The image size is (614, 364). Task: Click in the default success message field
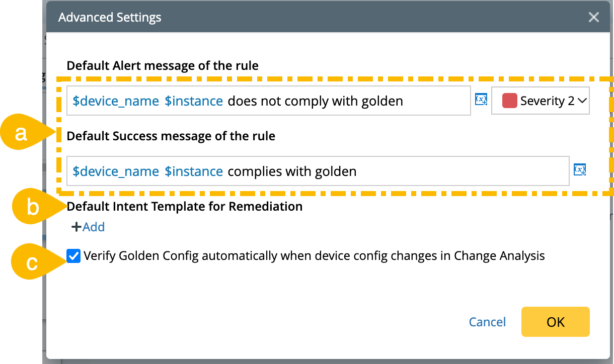tap(428, 171)
